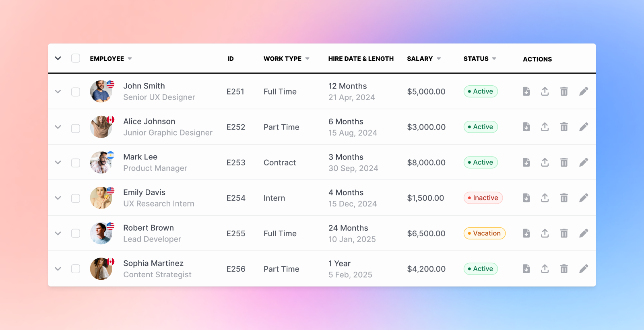Select Robert Brown's row checkbox
Screen dimensions: 644x330
[75, 233]
